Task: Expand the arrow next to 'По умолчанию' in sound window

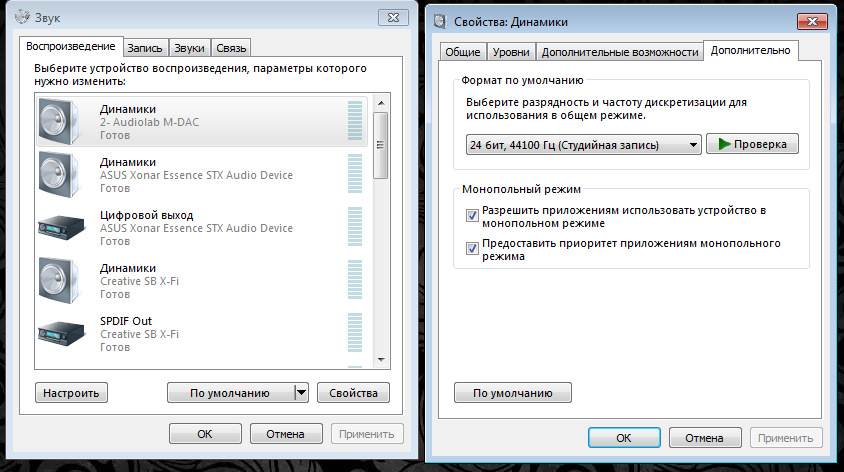Action: pyautogui.click(x=300, y=393)
